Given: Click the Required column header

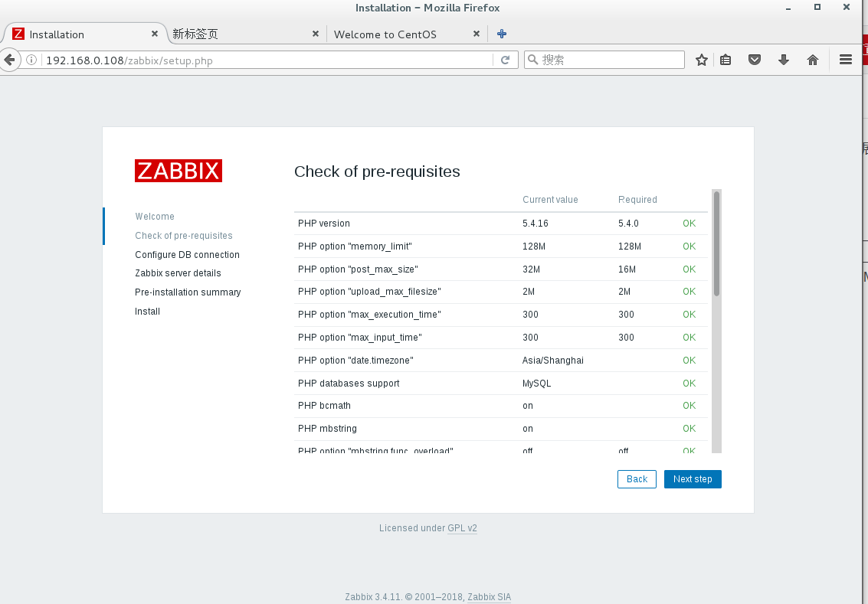Looking at the screenshot, I should (637, 200).
